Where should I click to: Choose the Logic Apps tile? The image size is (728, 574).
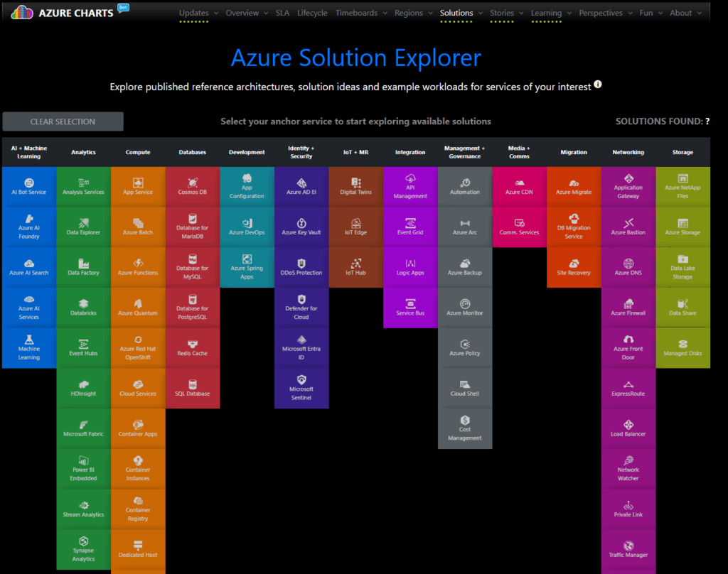pos(410,268)
